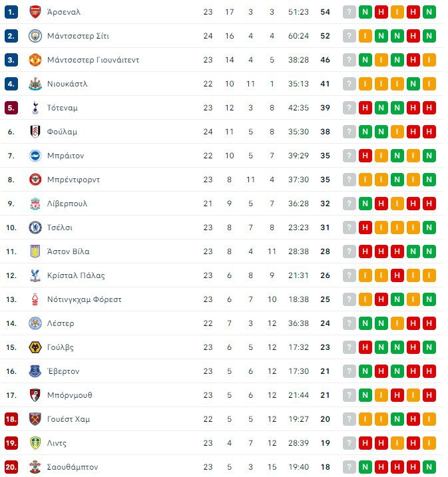448x477 pixels.
Task: Click the Manchester City club crest
Action: tap(35, 36)
